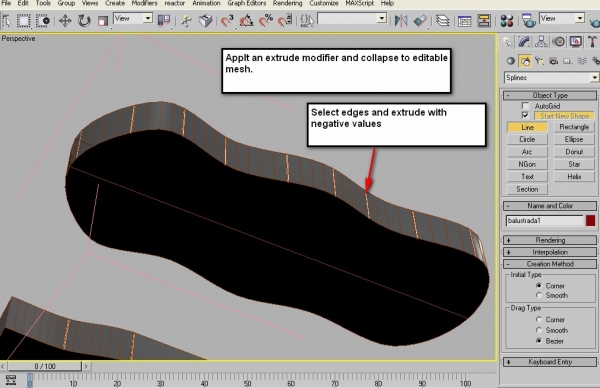Open the Modifiers menu

(x=144, y=3)
